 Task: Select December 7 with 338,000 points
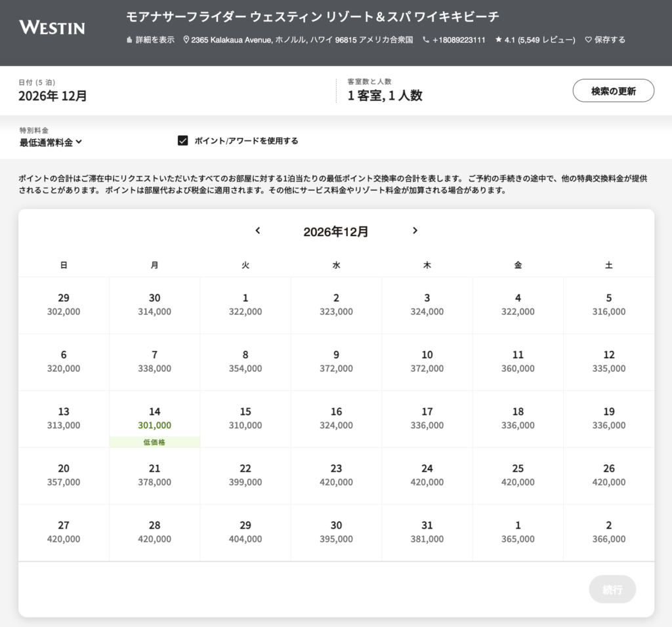tap(154, 362)
